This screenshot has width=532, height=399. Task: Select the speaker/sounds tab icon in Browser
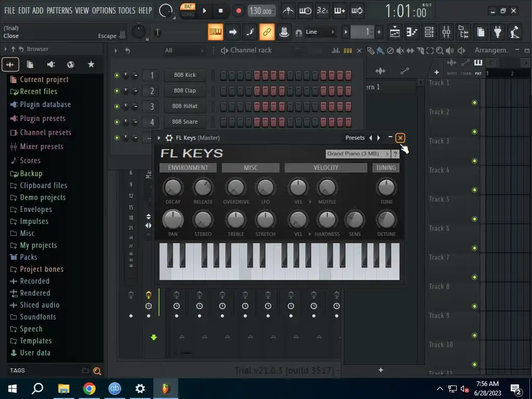(x=50, y=64)
